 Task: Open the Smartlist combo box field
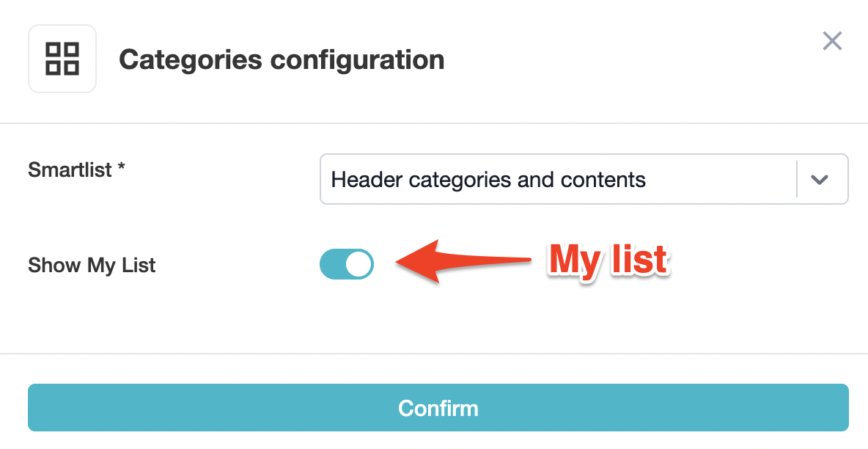(x=557, y=179)
